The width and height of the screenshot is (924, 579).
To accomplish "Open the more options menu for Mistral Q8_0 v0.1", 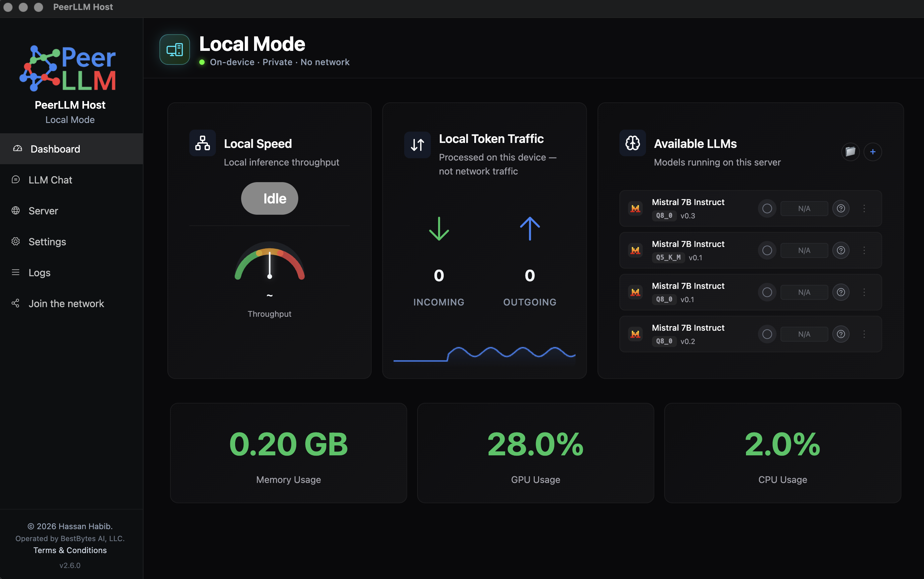I will pos(864,292).
